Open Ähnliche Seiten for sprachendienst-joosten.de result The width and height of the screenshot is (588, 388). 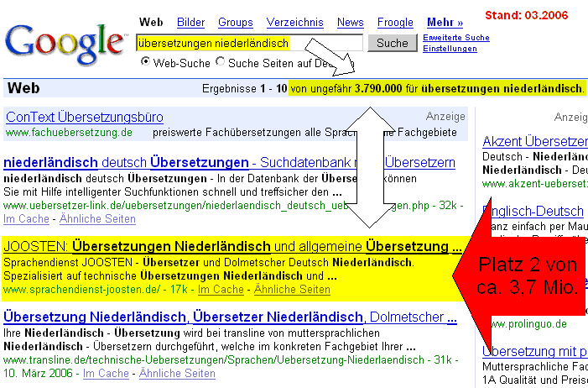[x=292, y=289]
